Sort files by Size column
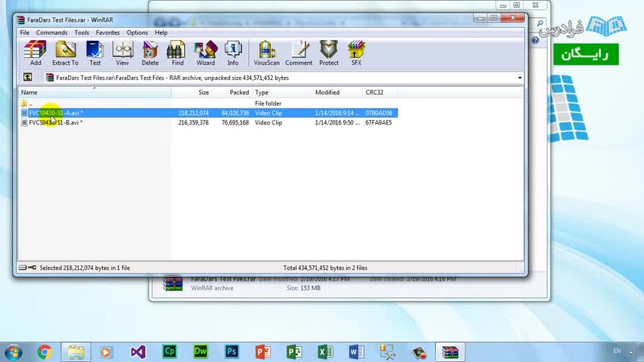The width and height of the screenshot is (644, 362). (x=192, y=93)
